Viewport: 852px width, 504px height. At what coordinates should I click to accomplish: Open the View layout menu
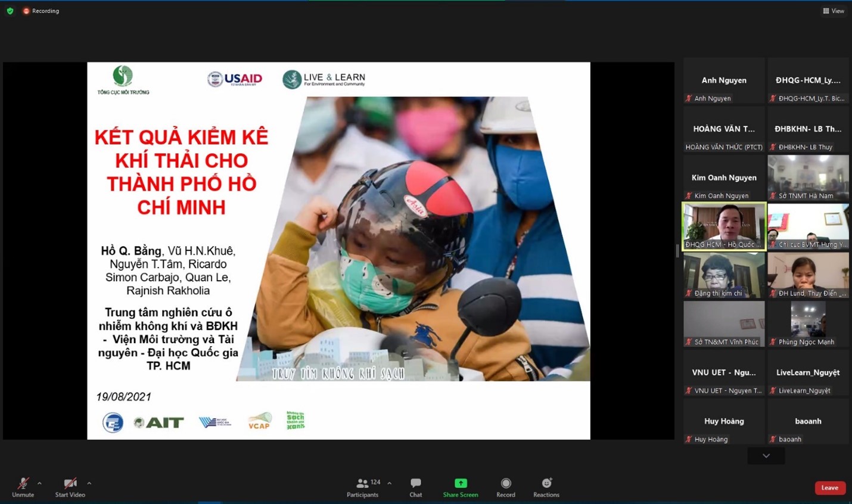[x=833, y=11]
